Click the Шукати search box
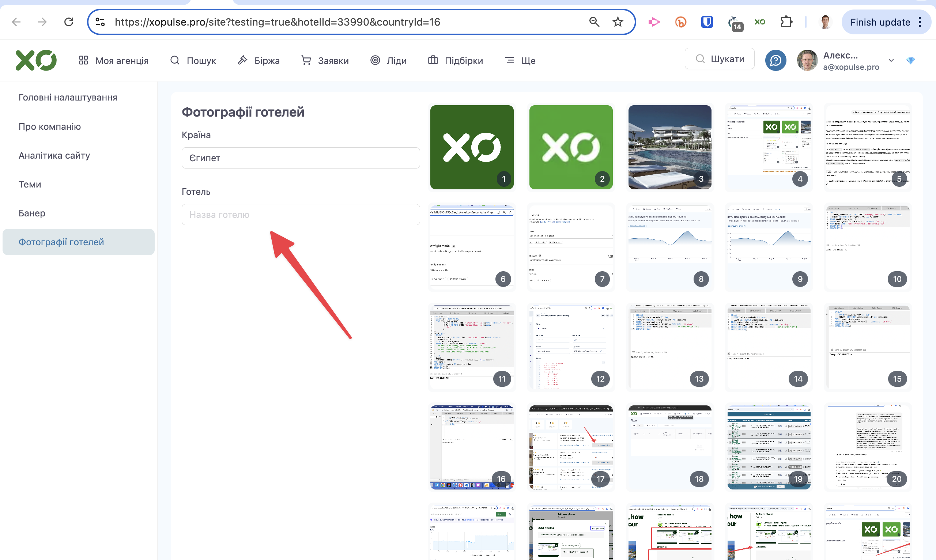 coord(719,59)
